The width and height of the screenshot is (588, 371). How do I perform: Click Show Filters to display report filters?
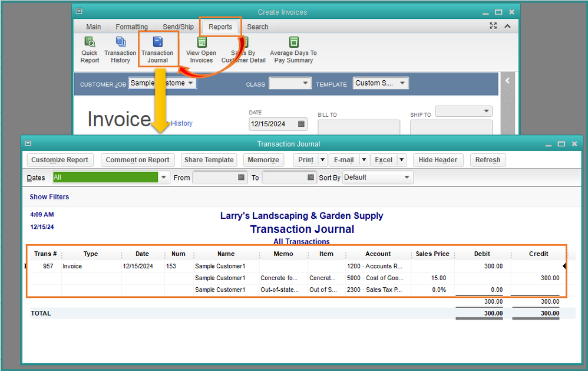coord(49,196)
